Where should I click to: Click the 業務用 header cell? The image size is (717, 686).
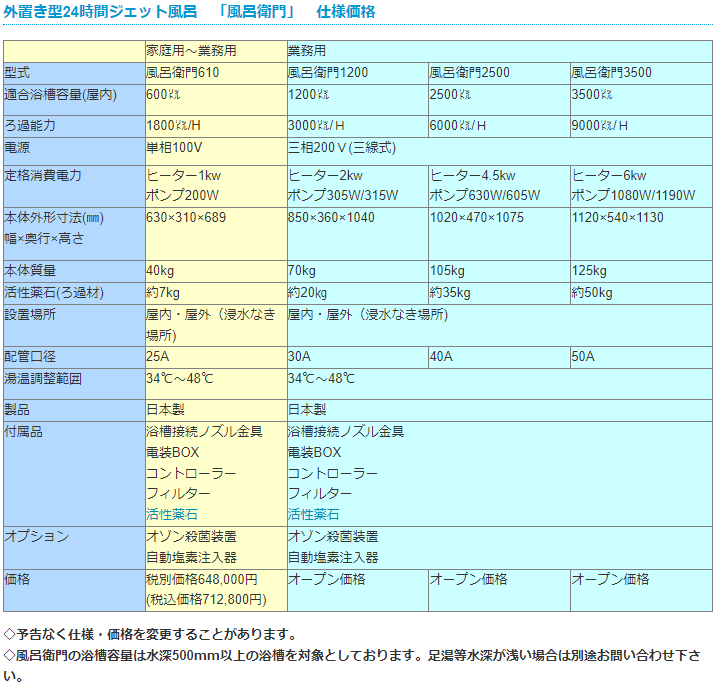tap(500, 51)
